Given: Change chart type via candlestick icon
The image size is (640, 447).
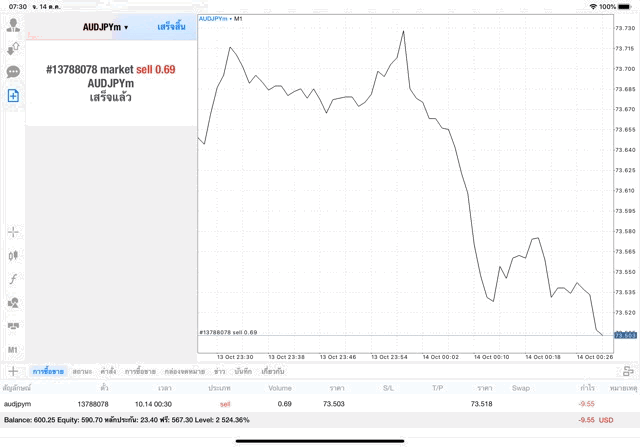Looking at the screenshot, I should click(14, 255).
